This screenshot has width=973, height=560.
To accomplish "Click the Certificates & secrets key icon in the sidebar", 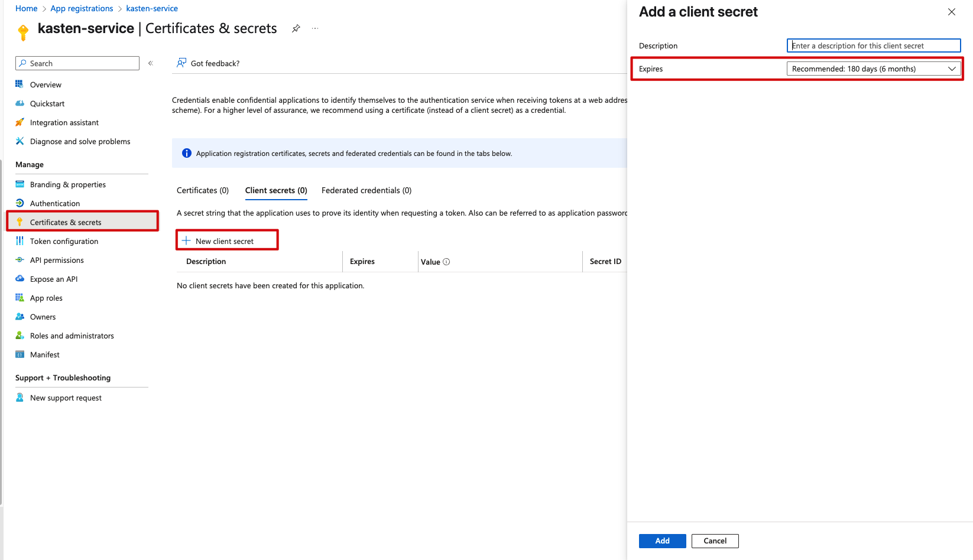I will pyautogui.click(x=20, y=222).
